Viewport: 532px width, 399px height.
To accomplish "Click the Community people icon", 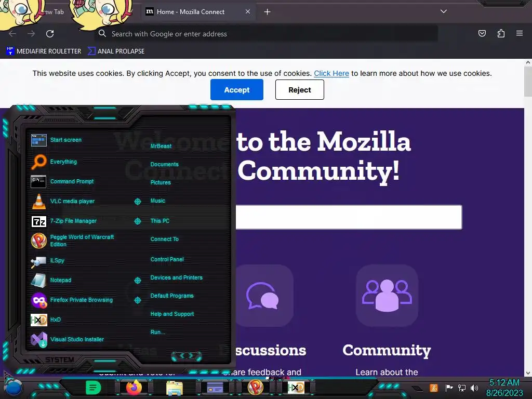I will (x=387, y=296).
